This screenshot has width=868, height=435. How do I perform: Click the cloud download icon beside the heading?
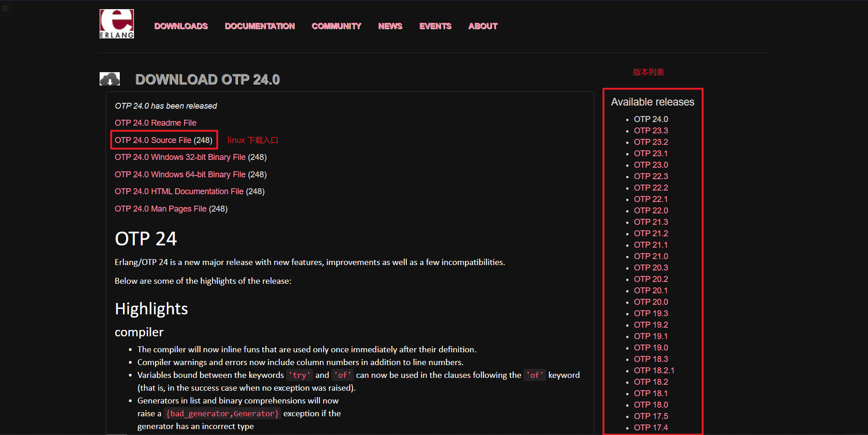pyautogui.click(x=110, y=79)
